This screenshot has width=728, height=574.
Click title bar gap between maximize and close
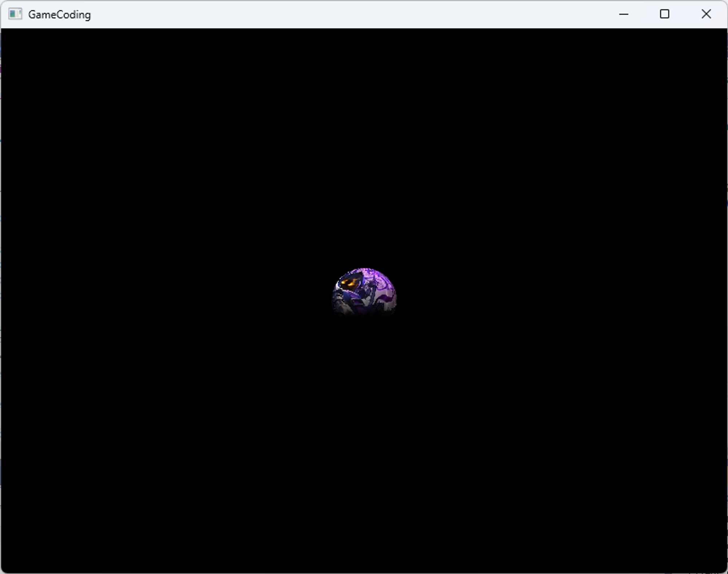[685, 14]
